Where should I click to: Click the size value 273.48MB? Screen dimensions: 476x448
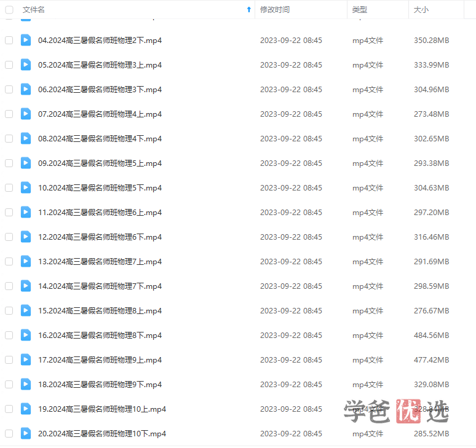click(x=431, y=114)
